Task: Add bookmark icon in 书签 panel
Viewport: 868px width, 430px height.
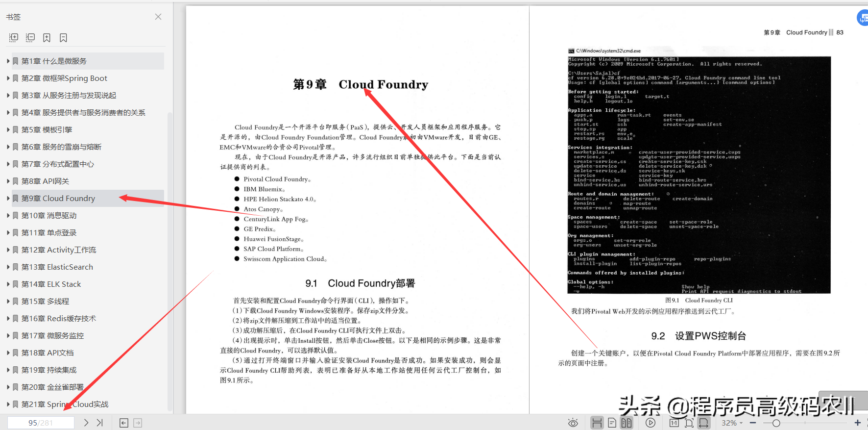Action: pyautogui.click(x=47, y=38)
